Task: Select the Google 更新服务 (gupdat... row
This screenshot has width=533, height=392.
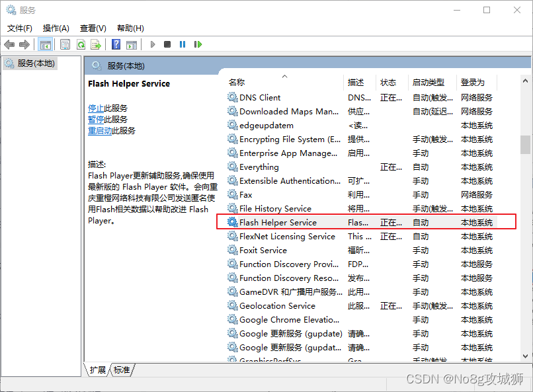Action: click(362, 348)
